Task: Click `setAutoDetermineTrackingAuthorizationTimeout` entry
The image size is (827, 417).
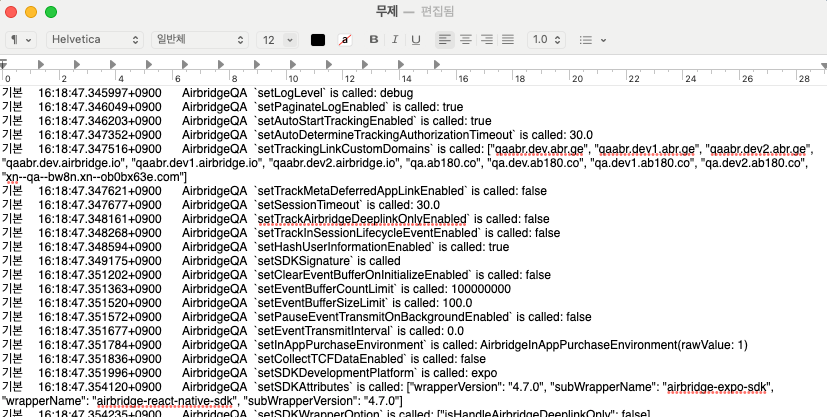Action: (x=386, y=135)
